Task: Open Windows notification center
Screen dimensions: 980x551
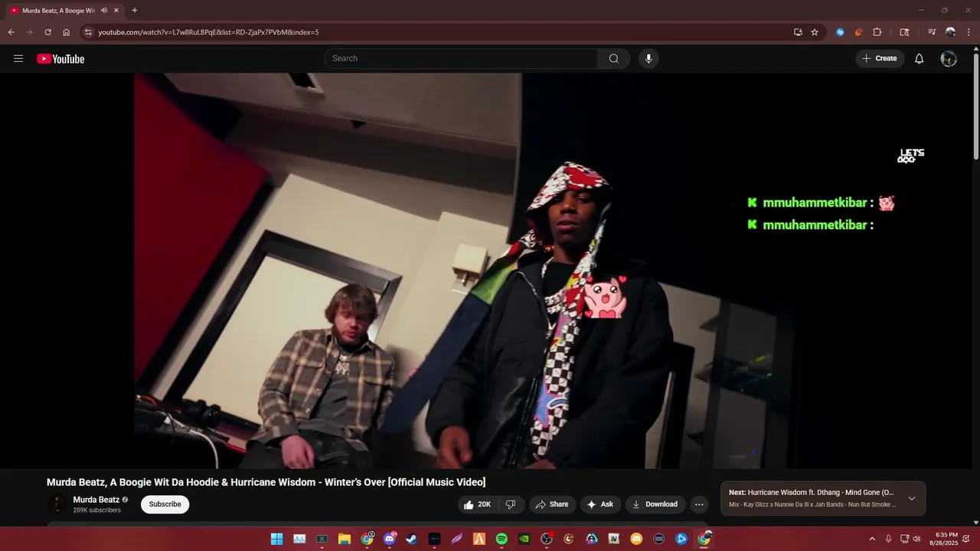Action: [x=966, y=539]
